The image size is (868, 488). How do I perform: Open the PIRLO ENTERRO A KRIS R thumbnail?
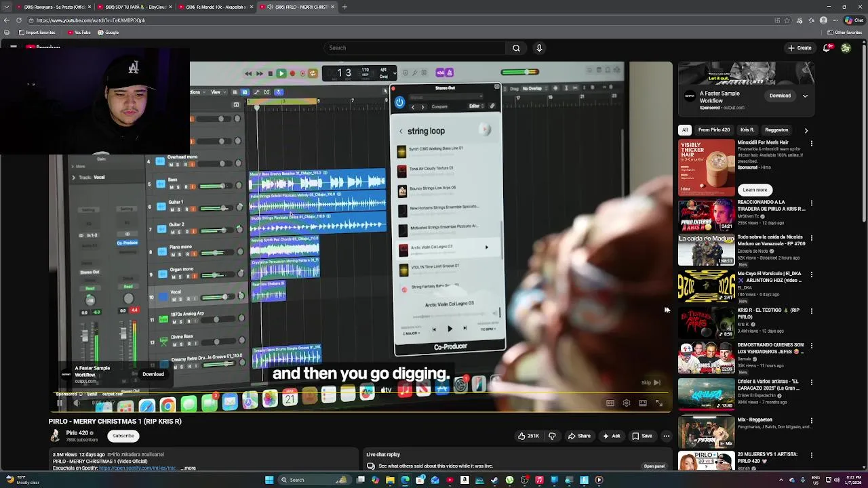point(707,214)
